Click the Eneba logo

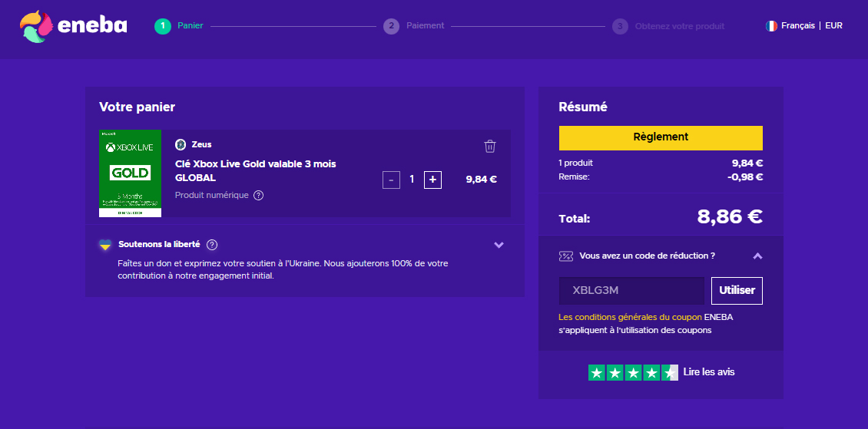pos(73,26)
